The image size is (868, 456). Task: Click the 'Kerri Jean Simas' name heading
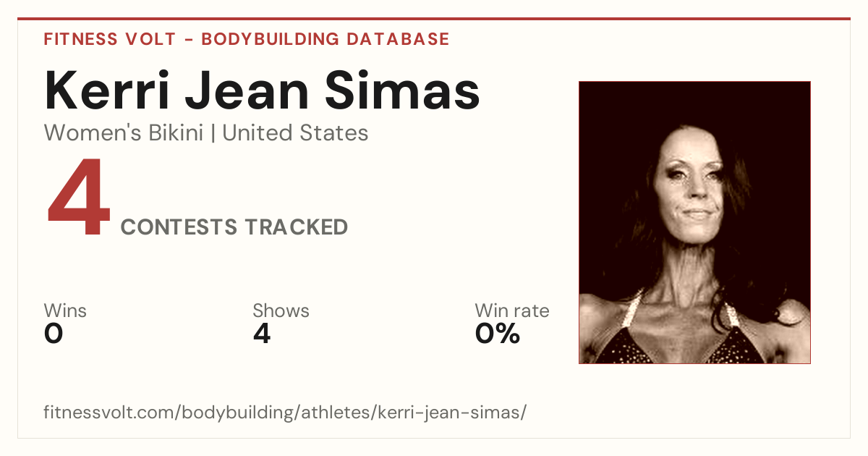coord(262,90)
